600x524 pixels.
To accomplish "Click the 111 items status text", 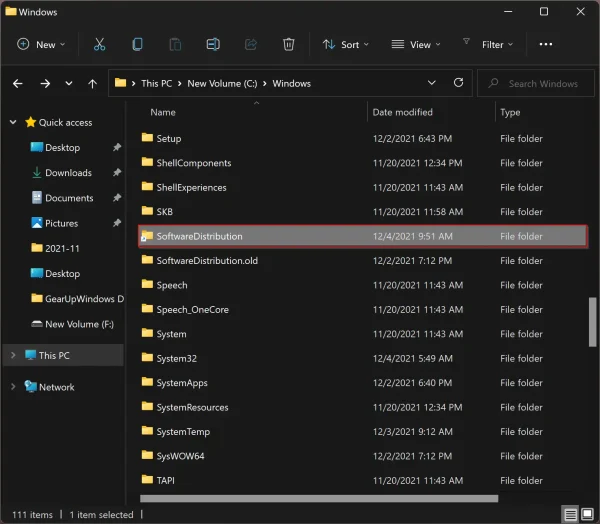I will pyautogui.click(x=32, y=515).
